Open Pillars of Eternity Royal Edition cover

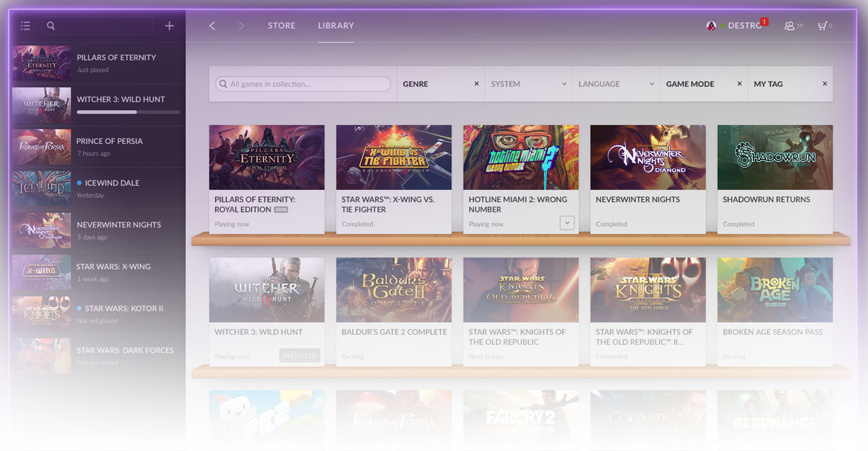tap(267, 157)
